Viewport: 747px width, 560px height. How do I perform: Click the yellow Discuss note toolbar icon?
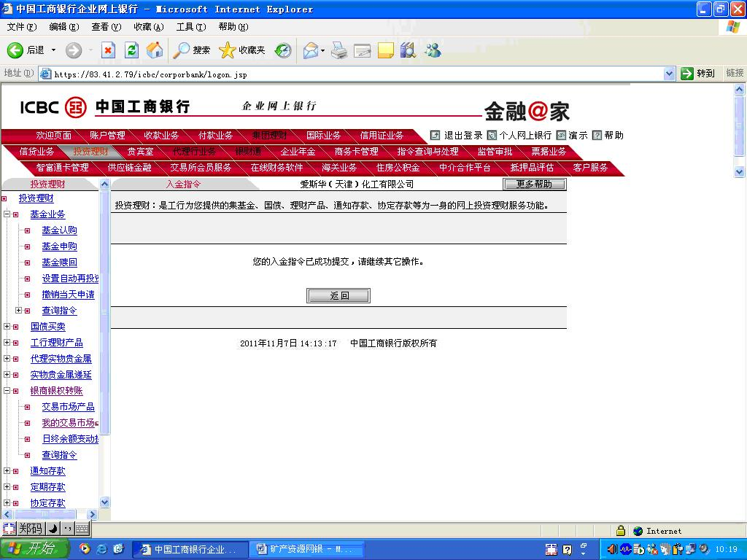tap(385, 50)
